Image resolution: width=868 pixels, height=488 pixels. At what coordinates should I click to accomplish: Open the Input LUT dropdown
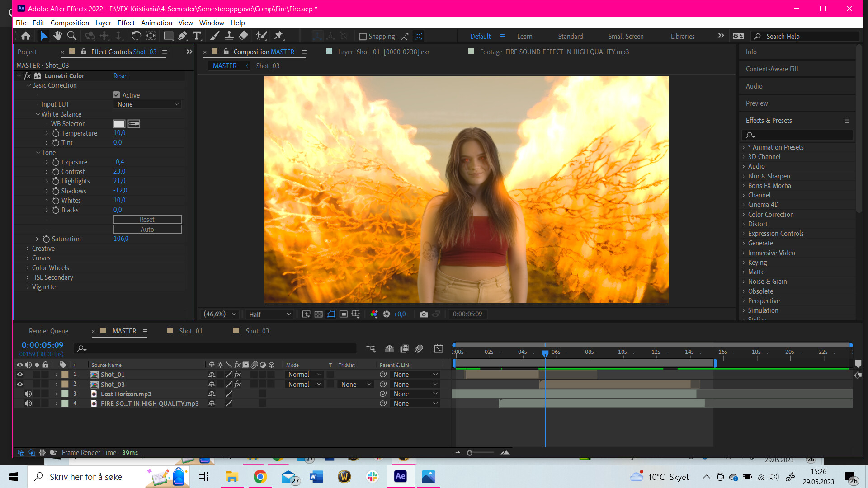(147, 104)
